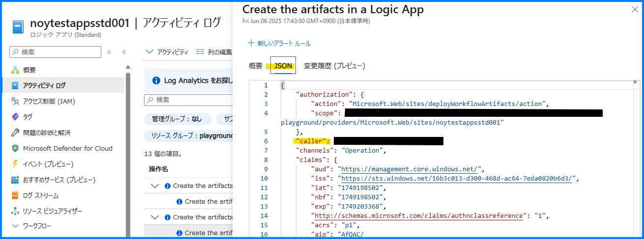Open the sts.windows.net issuer link
644x239 pixels.
pos(457,179)
